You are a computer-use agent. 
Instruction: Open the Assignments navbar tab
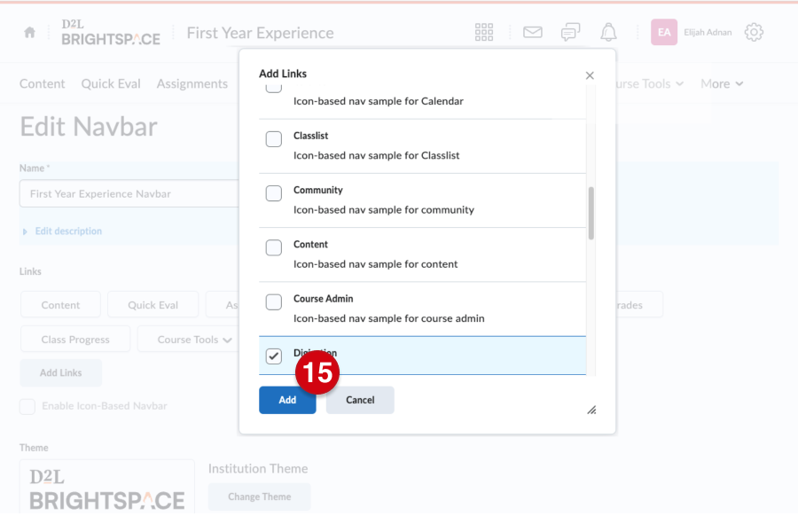click(192, 83)
